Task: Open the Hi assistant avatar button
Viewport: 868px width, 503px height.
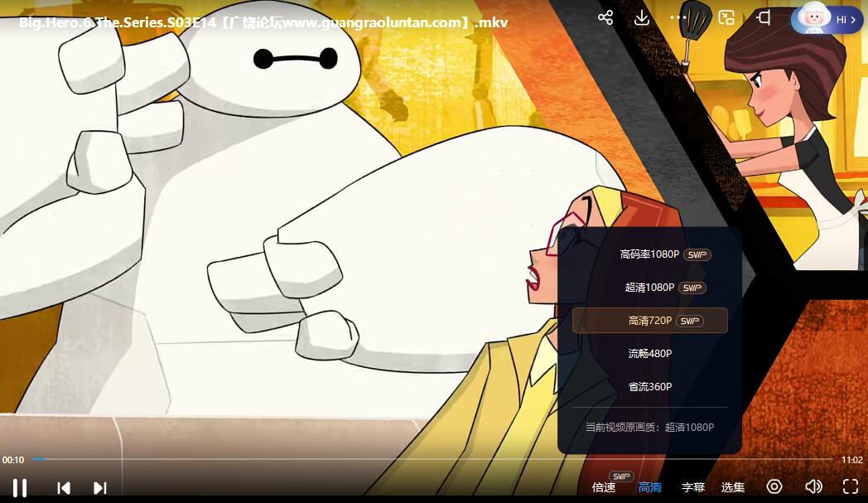Action: [827, 19]
